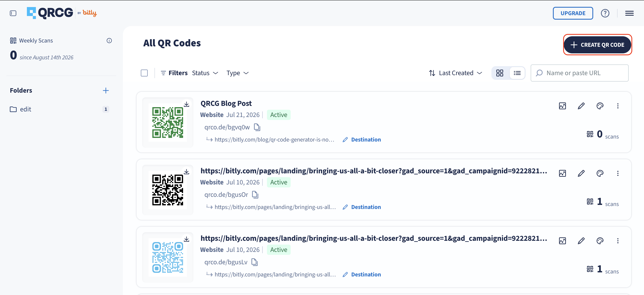Screen dimensions: 644x295
Task: Open more options for QRCG Blog Post
Action: point(618,106)
